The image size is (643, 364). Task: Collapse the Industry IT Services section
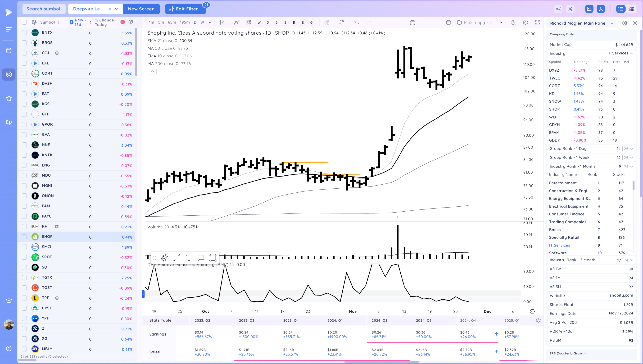click(x=631, y=54)
